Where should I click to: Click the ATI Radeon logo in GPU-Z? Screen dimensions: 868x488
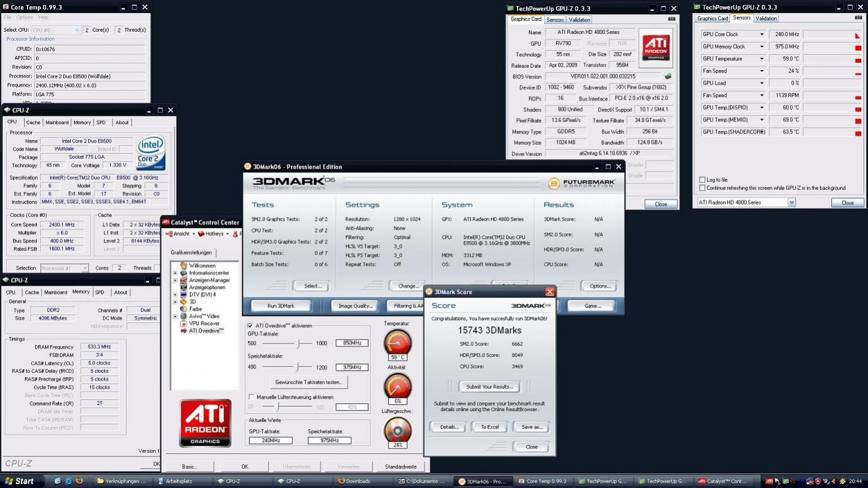pyautogui.click(x=656, y=47)
